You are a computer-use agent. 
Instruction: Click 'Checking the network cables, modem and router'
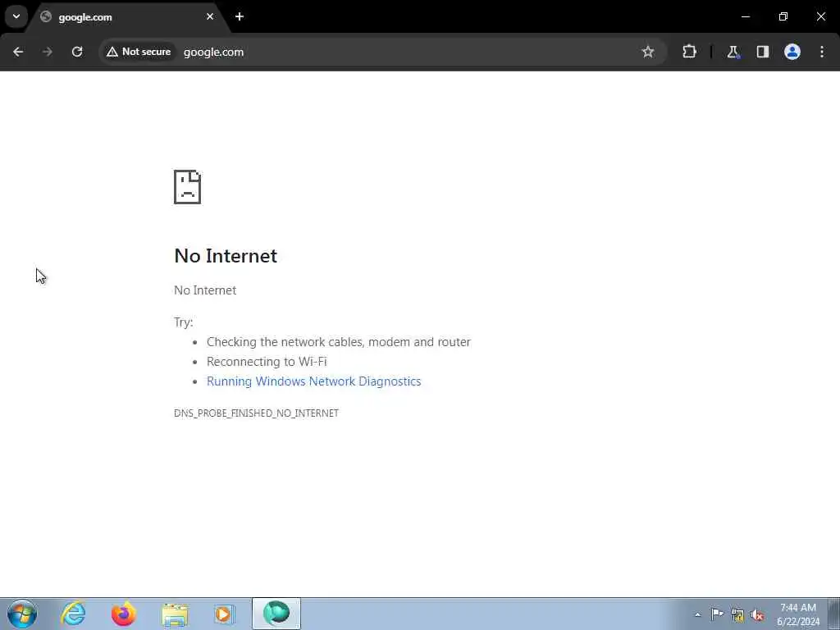coord(339,342)
